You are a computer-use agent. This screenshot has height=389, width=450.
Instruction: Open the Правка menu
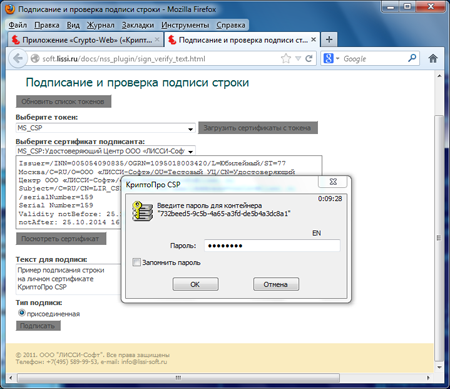point(47,25)
